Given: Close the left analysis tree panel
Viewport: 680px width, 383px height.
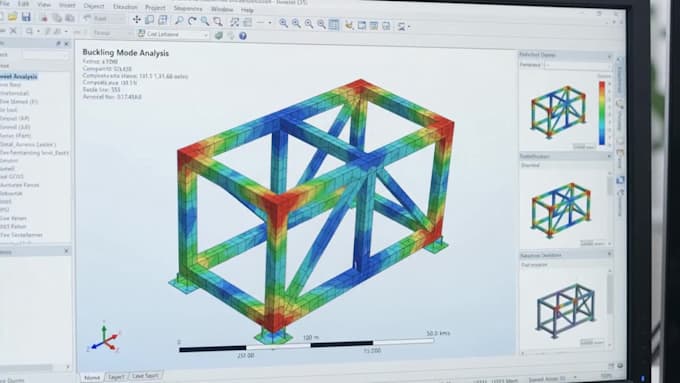Looking at the screenshot, I should tap(66, 44).
